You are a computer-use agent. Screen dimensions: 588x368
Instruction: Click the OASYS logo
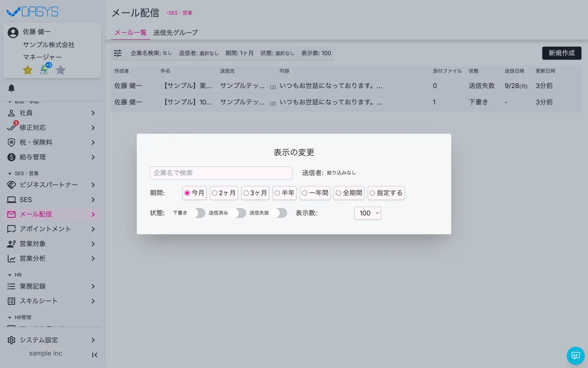[x=33, y=11]
